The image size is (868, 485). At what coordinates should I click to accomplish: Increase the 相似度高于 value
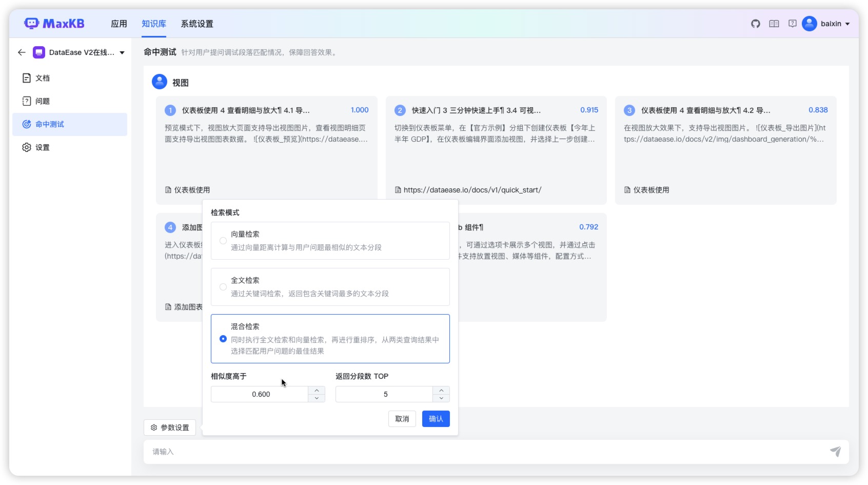(x=317, y=391)
